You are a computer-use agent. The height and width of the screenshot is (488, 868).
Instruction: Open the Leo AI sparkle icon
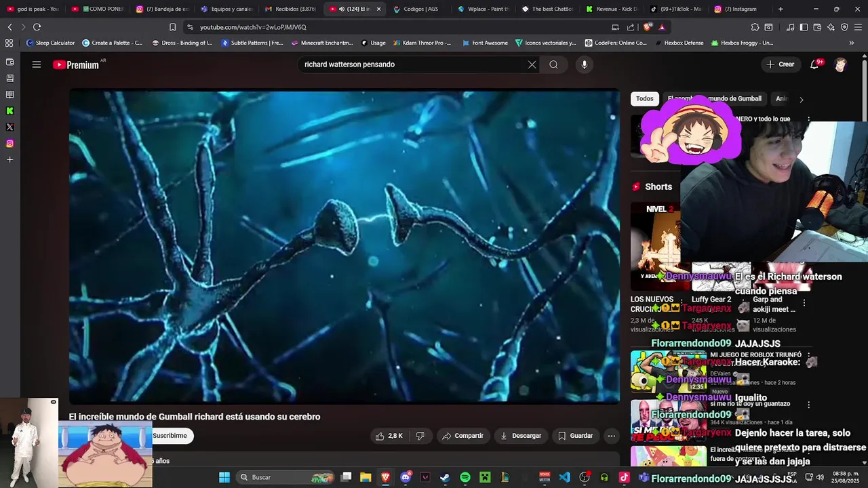pyautogui.click(x=831, y=27)
